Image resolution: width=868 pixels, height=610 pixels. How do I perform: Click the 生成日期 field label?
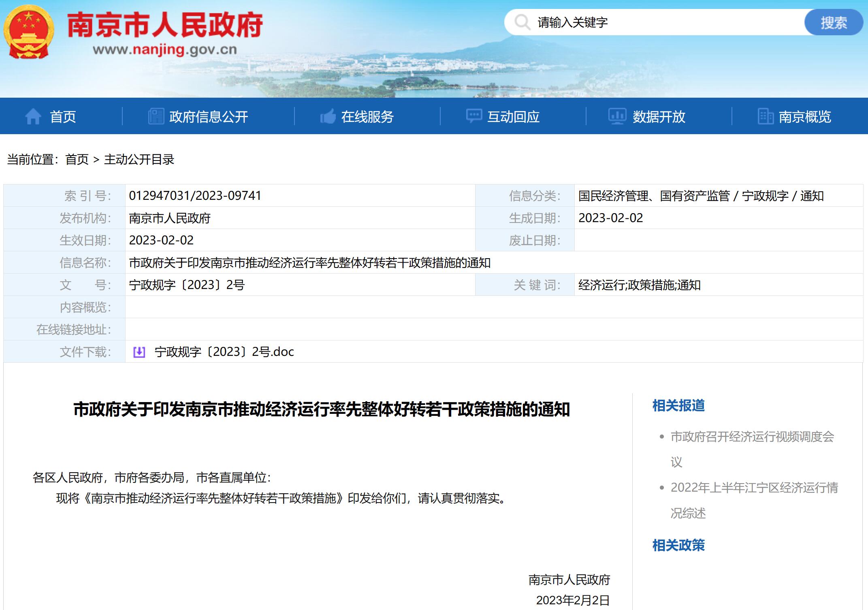535,218
